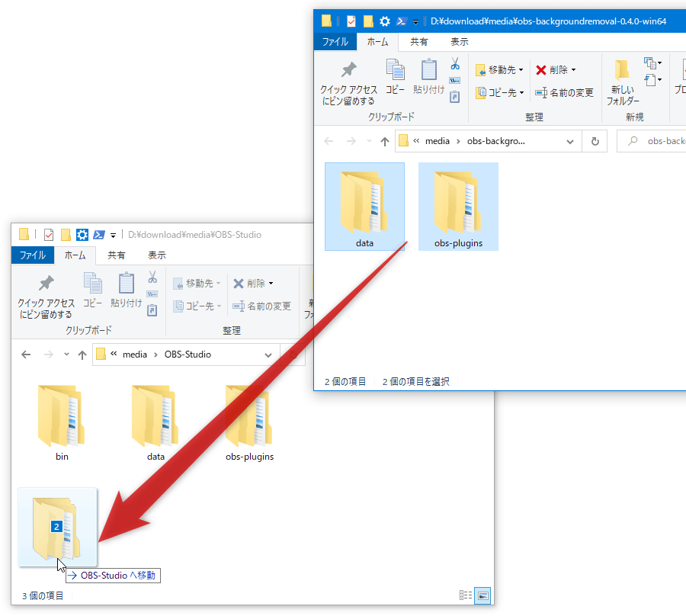Go up one level in obs-backgroundremoval window

tap(385, 141)
